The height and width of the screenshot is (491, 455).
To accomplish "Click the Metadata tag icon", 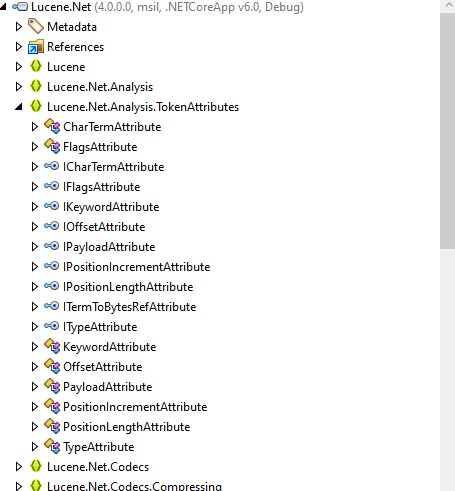I will pyautogui.click(x=36, y=26).
